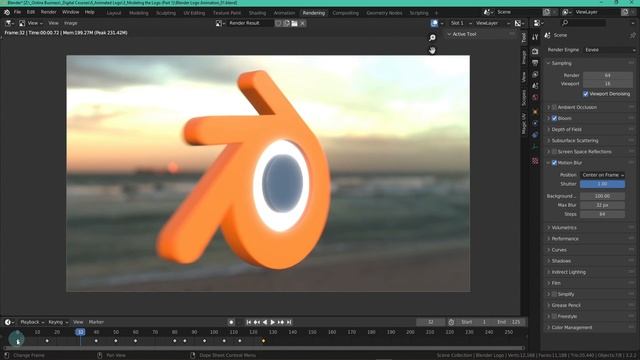Expand the Performance panel

tap(565, 239)
